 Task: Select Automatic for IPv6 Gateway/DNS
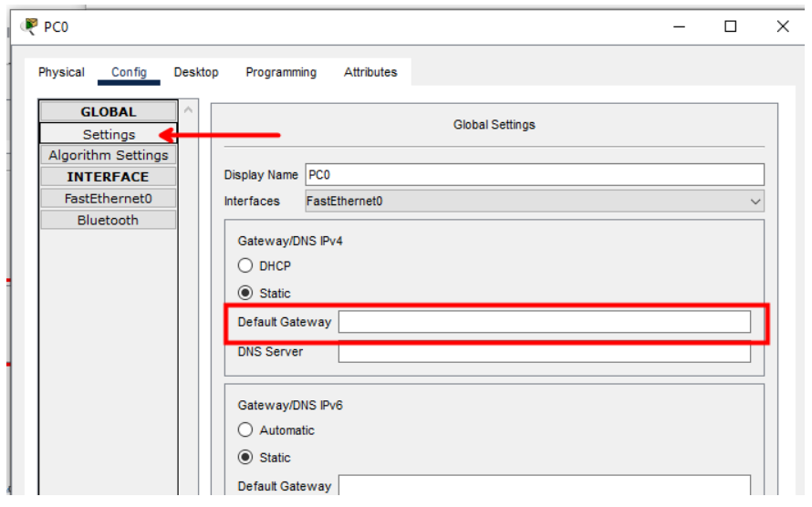coord(245,430)
